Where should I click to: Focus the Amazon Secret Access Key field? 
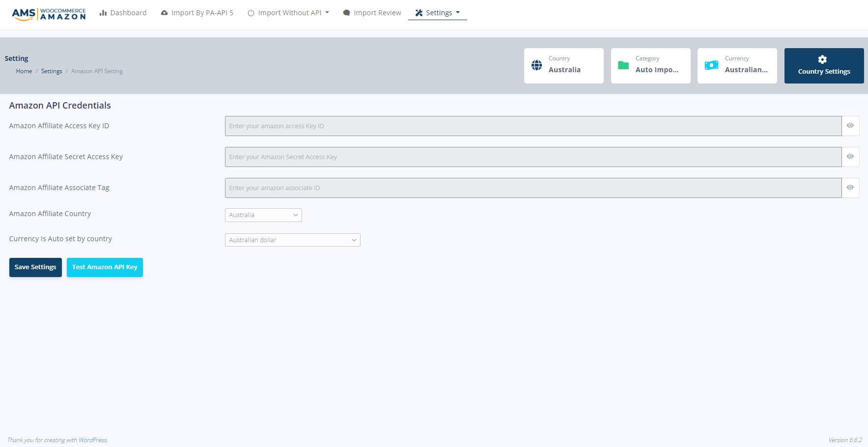(x=533, y=157)
